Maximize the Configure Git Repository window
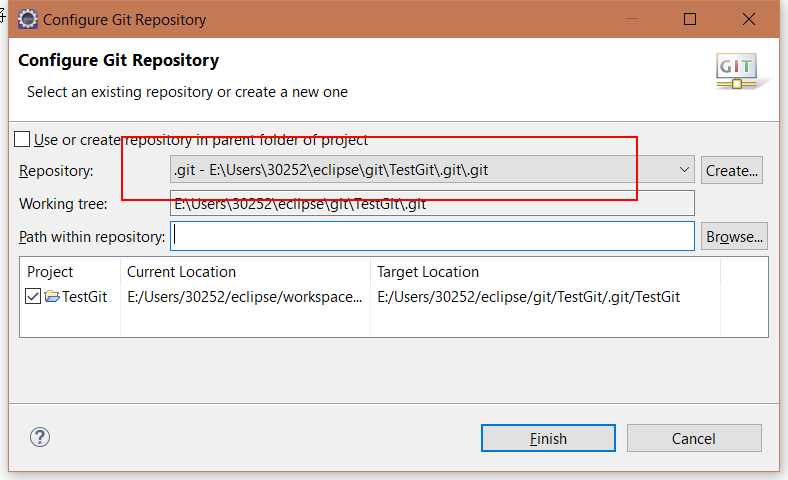 [x=690, y=19]
